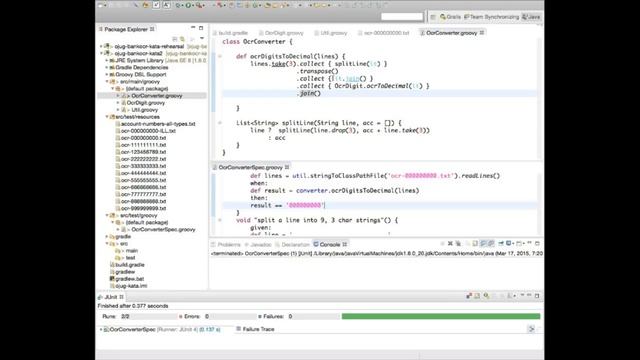The width and height of the screenshot is (640, 360).
Task: Select Util.groovy in Package Explorer
Action: pos(144,110)
